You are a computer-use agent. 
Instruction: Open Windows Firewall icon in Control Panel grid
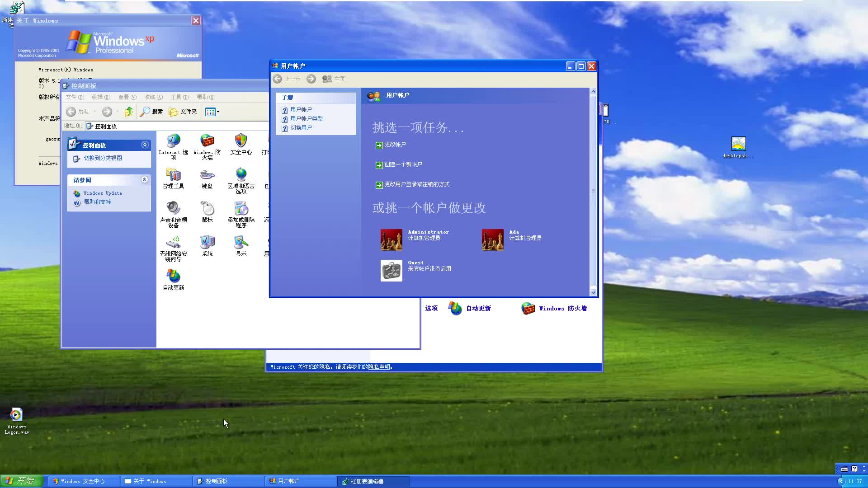(207, 141)
